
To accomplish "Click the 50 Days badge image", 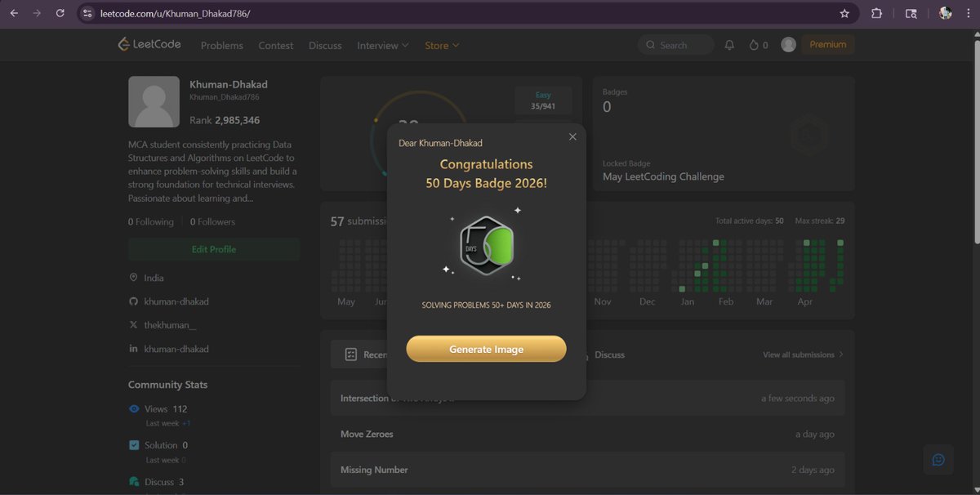I will (486, 244).
